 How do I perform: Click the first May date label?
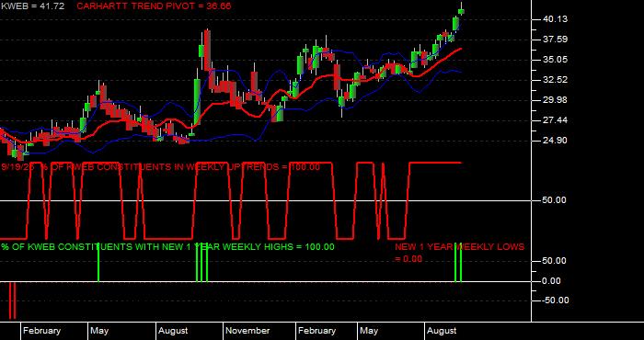[99, 331]
